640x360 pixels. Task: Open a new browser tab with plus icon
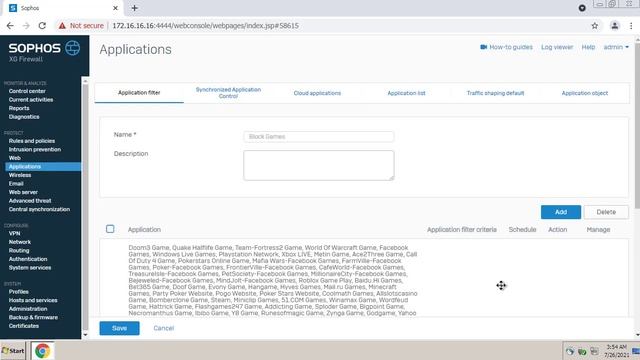(x=134, y=8)
